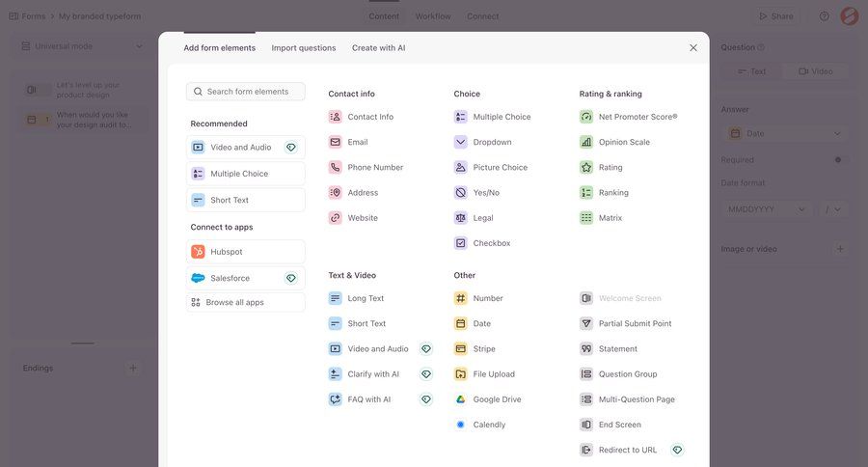Open the user avatar menu
868x467 pixels.
(x=849, y=16)
